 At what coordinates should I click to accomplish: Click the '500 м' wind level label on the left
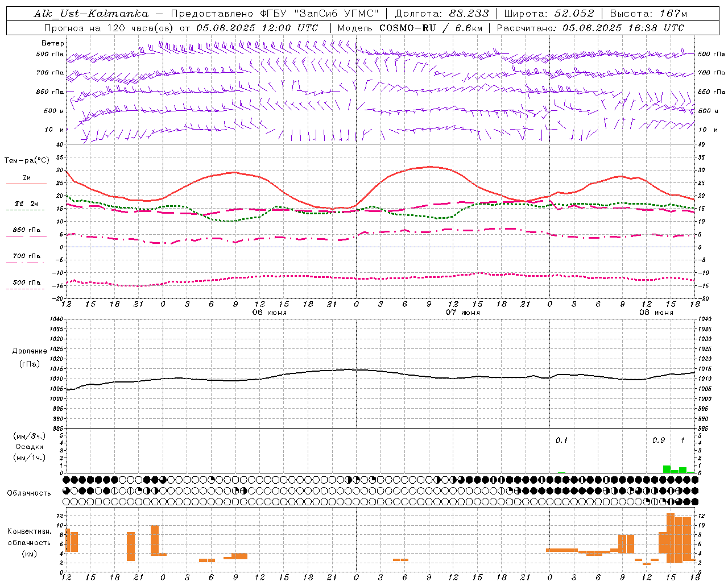pos(54,111)
